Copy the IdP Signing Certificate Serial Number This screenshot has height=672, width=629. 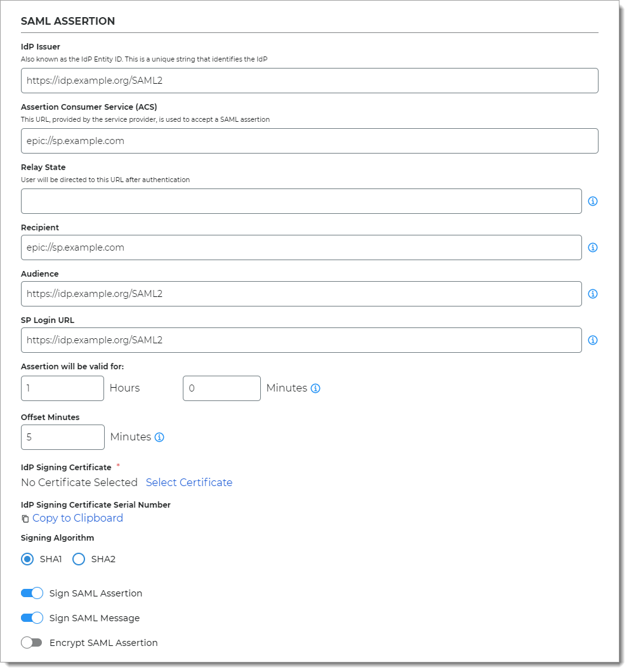tap(77, 518)
